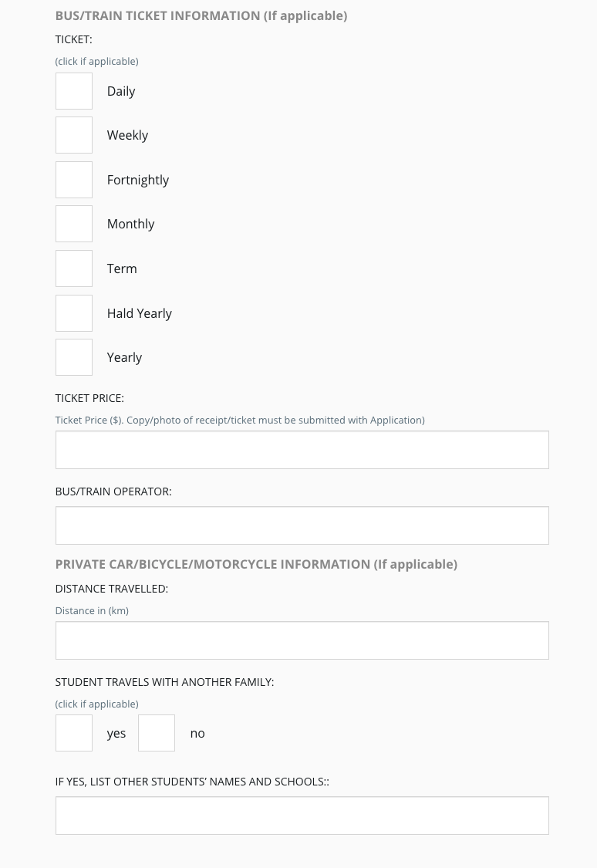Enable the Monthly ticket checkbox
597x868 pixels.
tap(74, 224)
